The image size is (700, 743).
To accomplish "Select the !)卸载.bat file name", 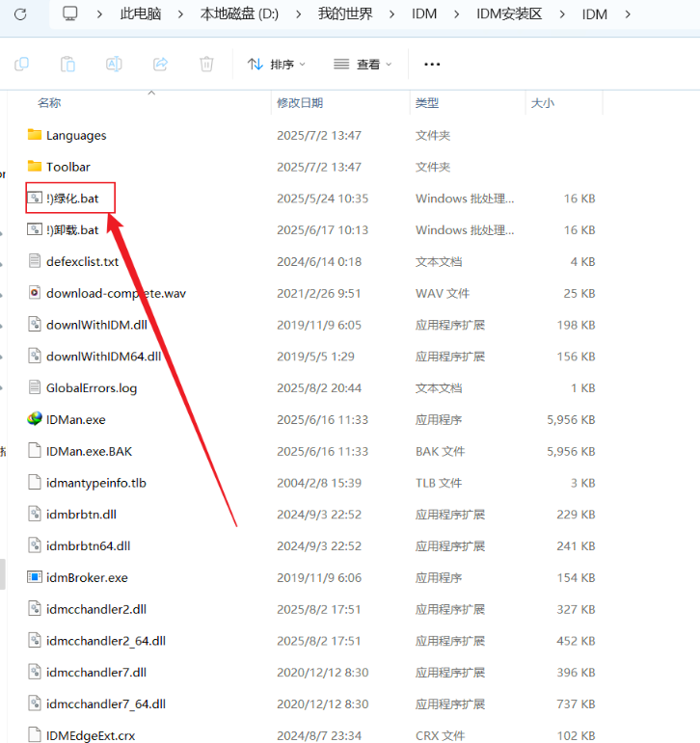I will click(72, 229).
